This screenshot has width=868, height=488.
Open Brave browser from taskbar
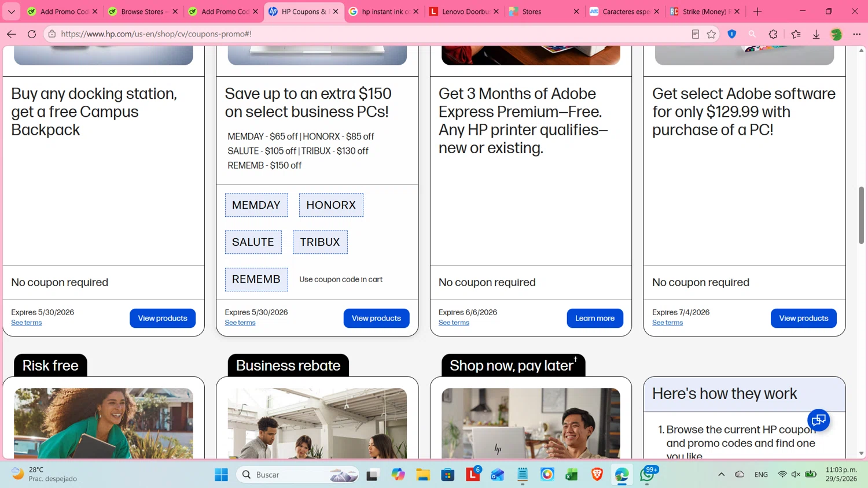(597, 475)
